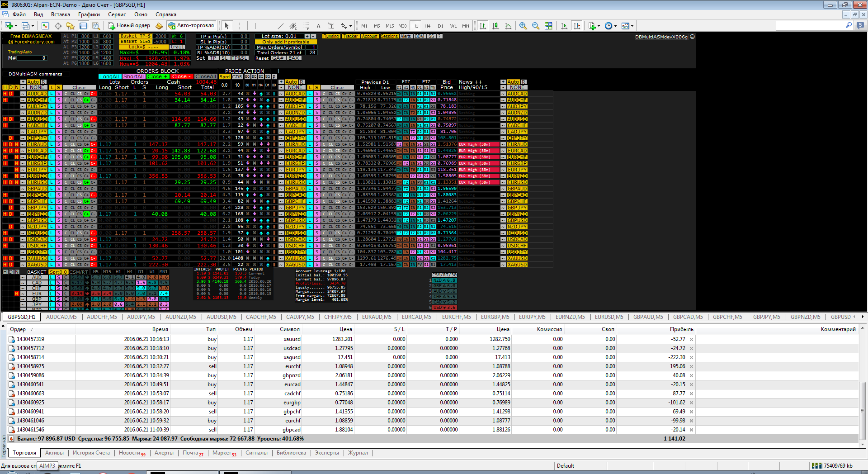
Task: Select the Vertical Line drawing tool
Action: coord(255,26)
